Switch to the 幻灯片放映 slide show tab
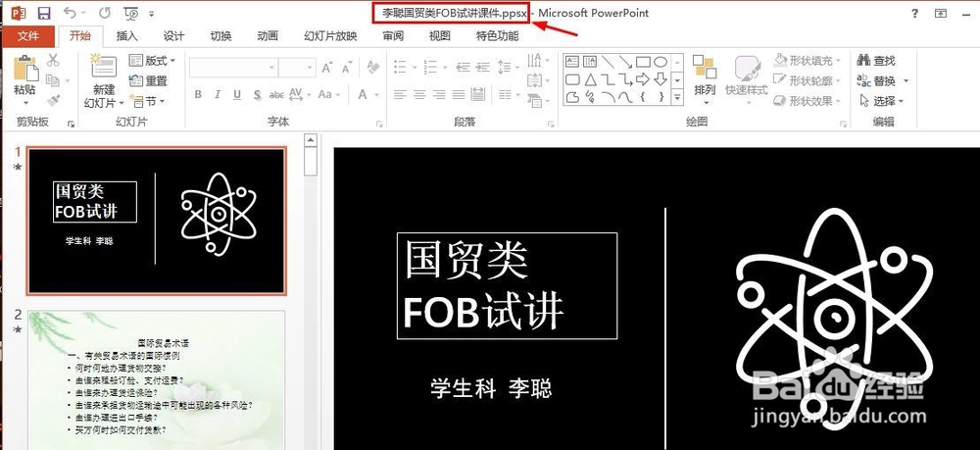Viewport: 980px width, 450px height. click(330, 36)
